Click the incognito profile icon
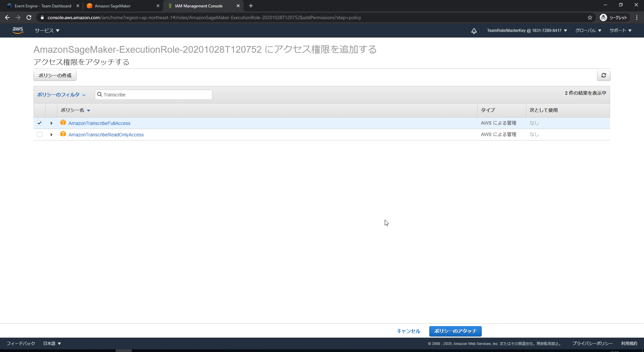 (x=603, y=17)
